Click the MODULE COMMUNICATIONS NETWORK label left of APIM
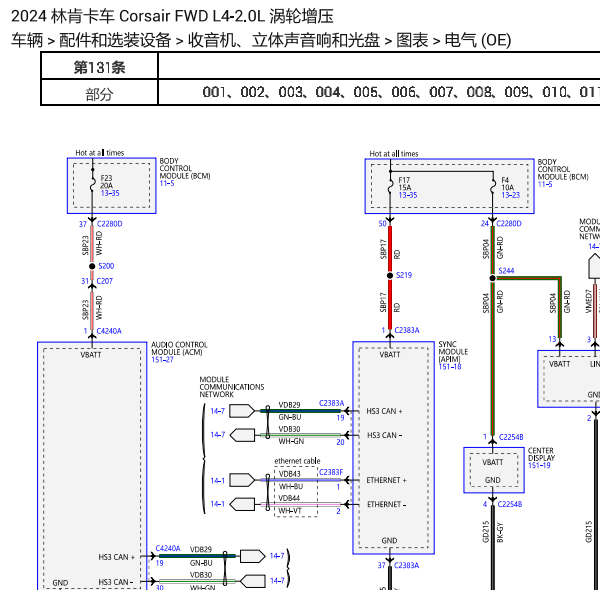This screenshot has height=590, width=600. (x=232, y=387)
